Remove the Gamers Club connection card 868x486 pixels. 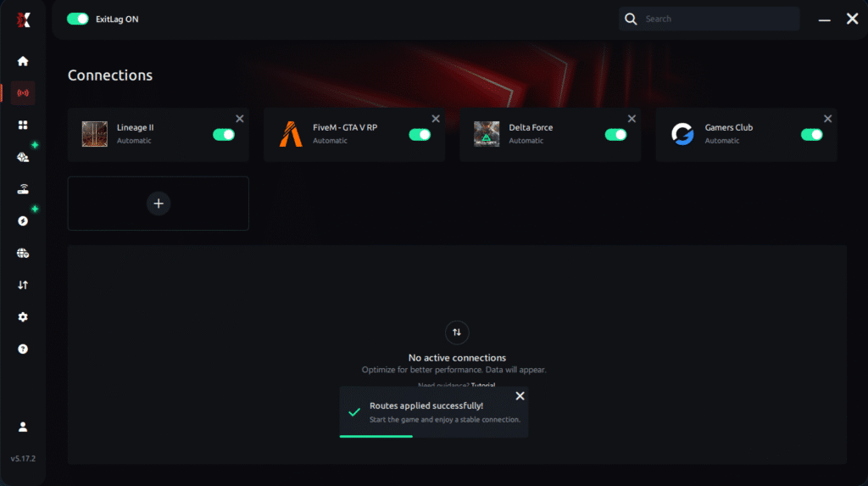pyautogui.click(x=827, y=119)
